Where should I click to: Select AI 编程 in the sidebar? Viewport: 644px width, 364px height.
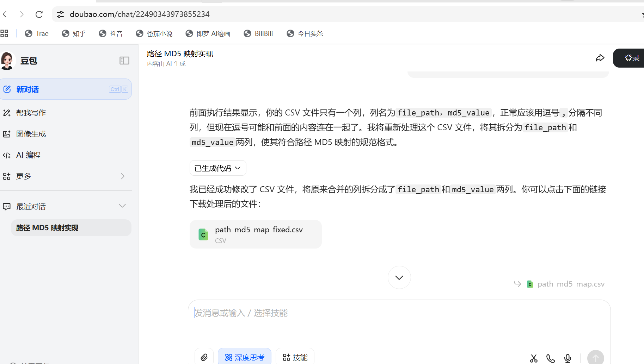pos(28,155)
